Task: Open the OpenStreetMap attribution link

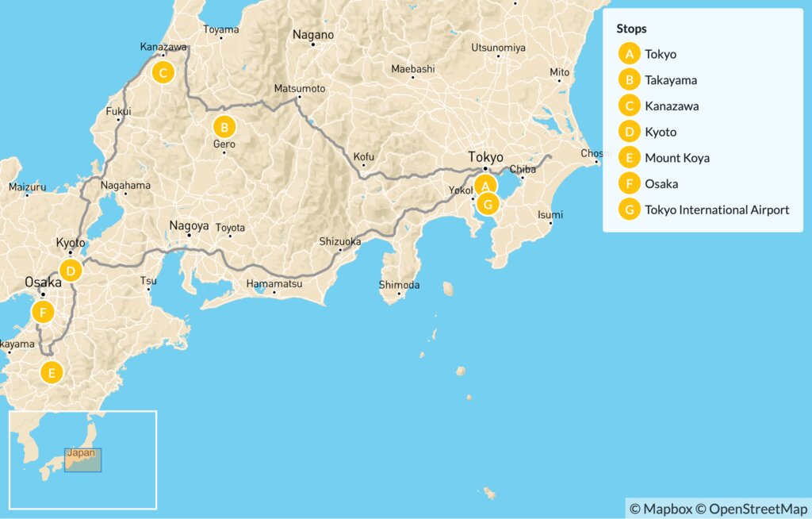Action: [x=754, y=508]
